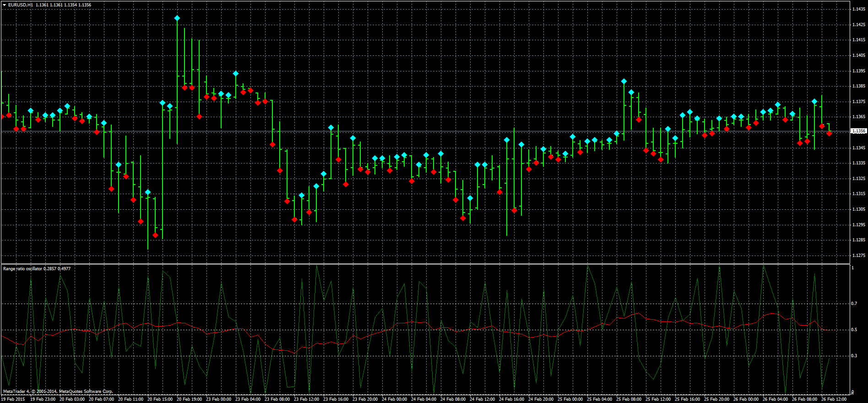
Task: Click the 1.1375 price axis label
Action: [x=858, y=102]
